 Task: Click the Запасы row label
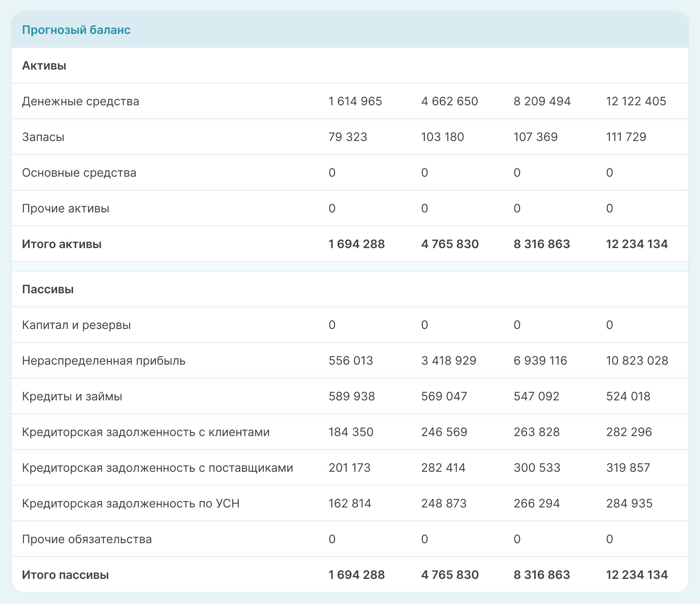43,137
